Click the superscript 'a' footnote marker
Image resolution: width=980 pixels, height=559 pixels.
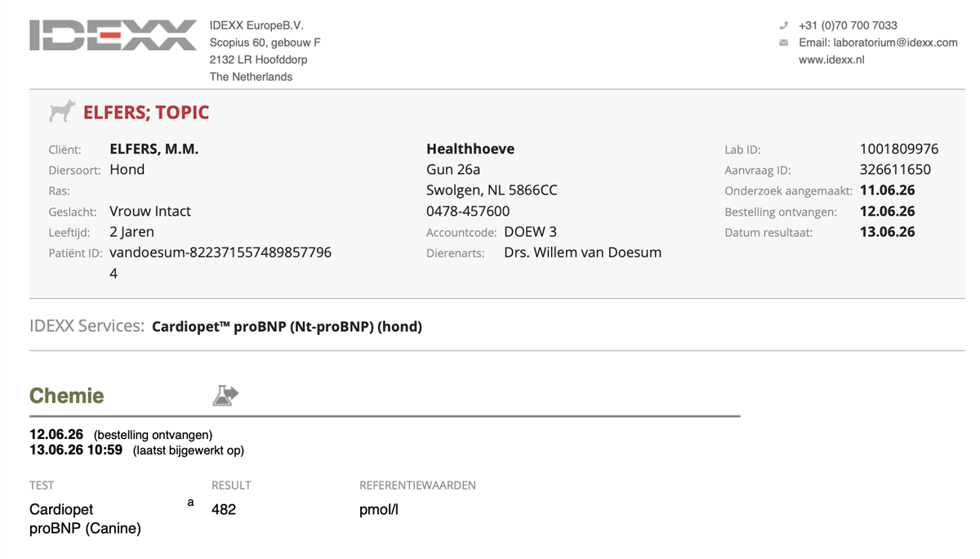(x=190, y=502)
